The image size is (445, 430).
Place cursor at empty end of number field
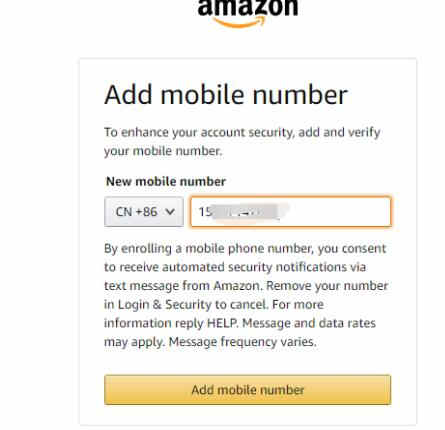pyautogui.click(x=337, y=212)
